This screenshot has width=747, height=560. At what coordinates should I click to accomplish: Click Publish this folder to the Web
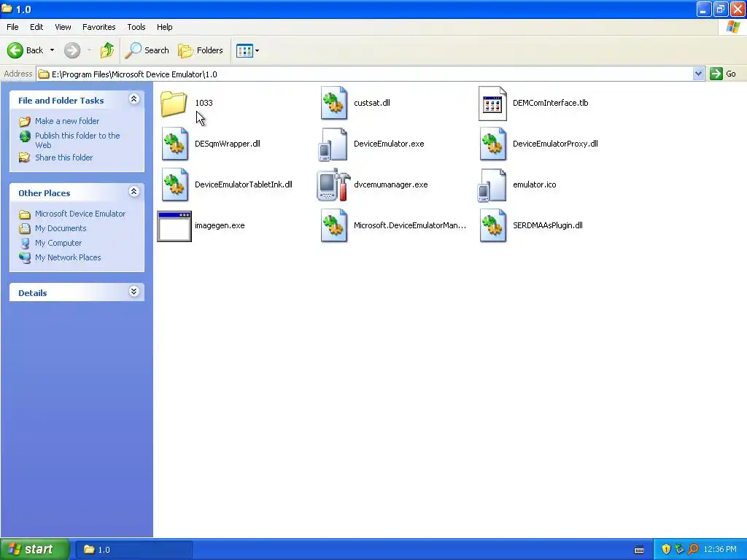tap(77, 140)
